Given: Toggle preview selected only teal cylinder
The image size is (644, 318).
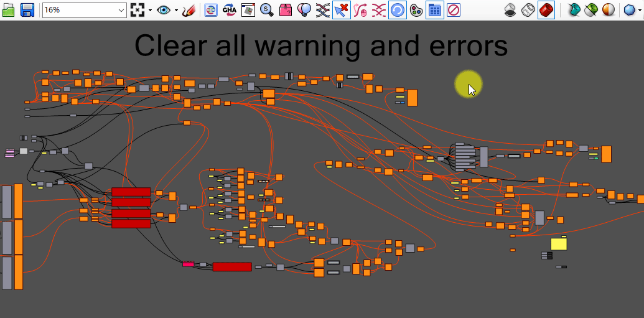Looking at the screenshot, I should tap(574, 10).
